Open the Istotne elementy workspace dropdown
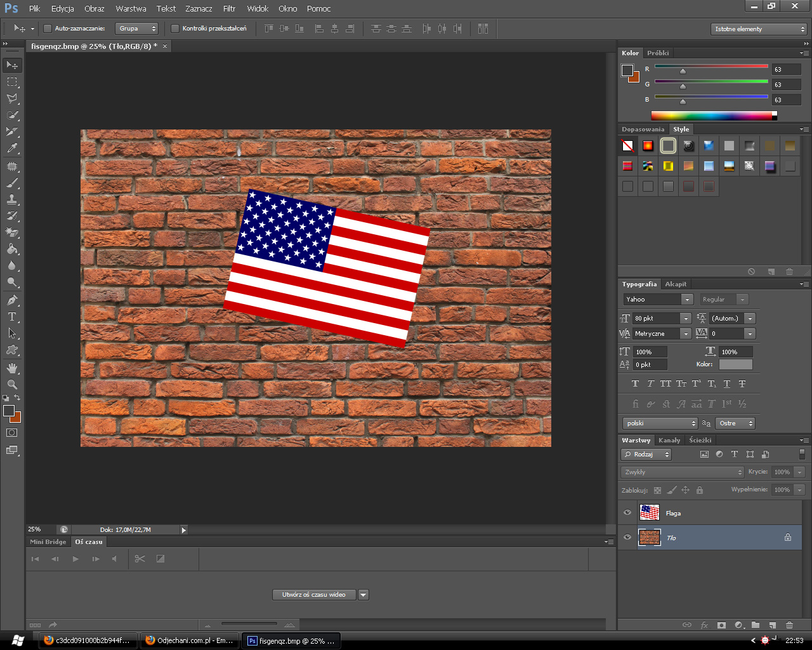The image size is (812, 650). (759, 29)
